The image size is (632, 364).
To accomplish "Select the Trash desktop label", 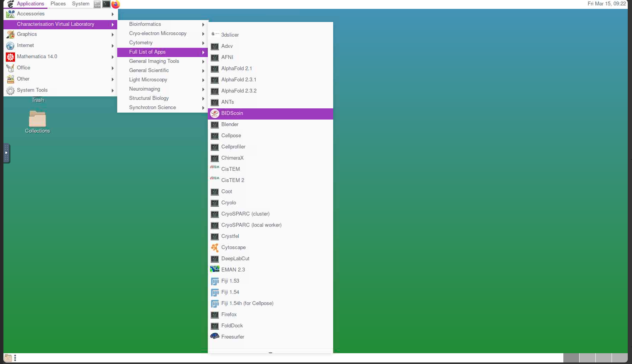I will 38,100.
